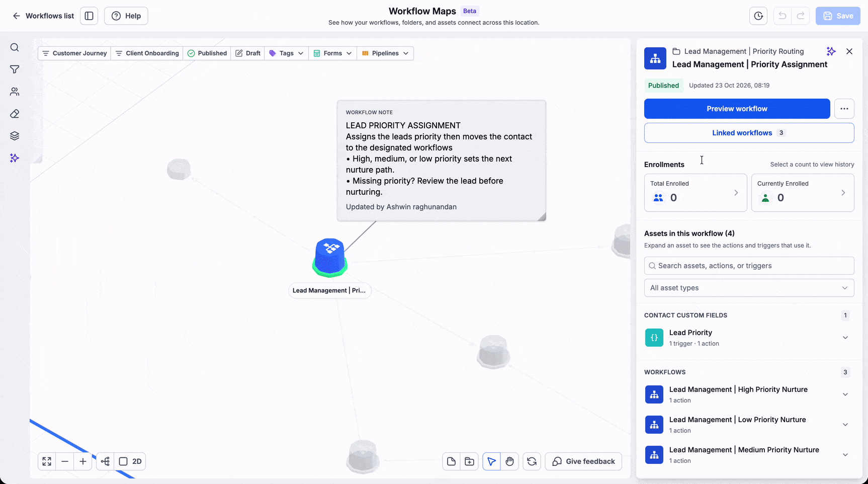Click the Help button

(x=126, y=16)
